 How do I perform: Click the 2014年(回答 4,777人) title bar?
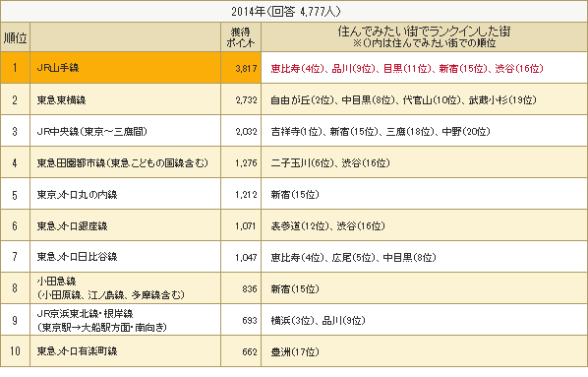pyautogui.click(x=294, y=11)
